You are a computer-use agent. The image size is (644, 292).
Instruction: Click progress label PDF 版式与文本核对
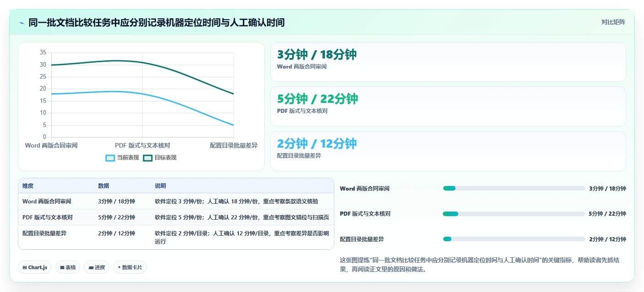click(x=365, y=214)
